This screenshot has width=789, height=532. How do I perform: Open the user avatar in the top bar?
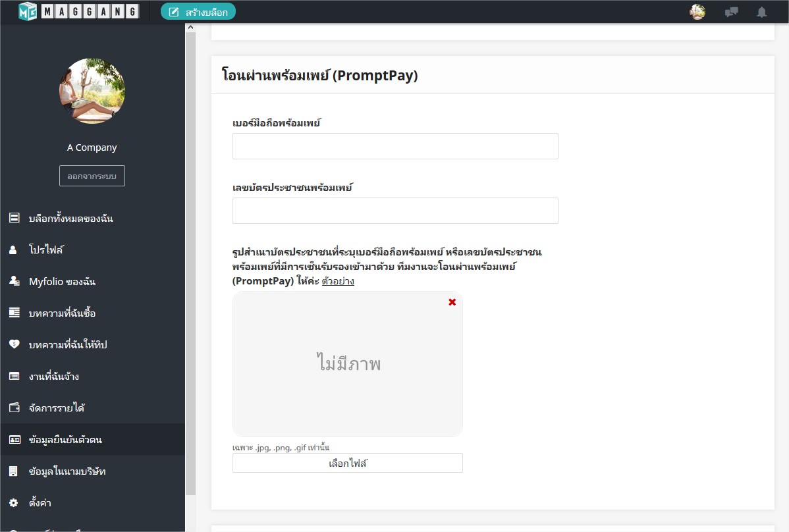click(697, 12)
